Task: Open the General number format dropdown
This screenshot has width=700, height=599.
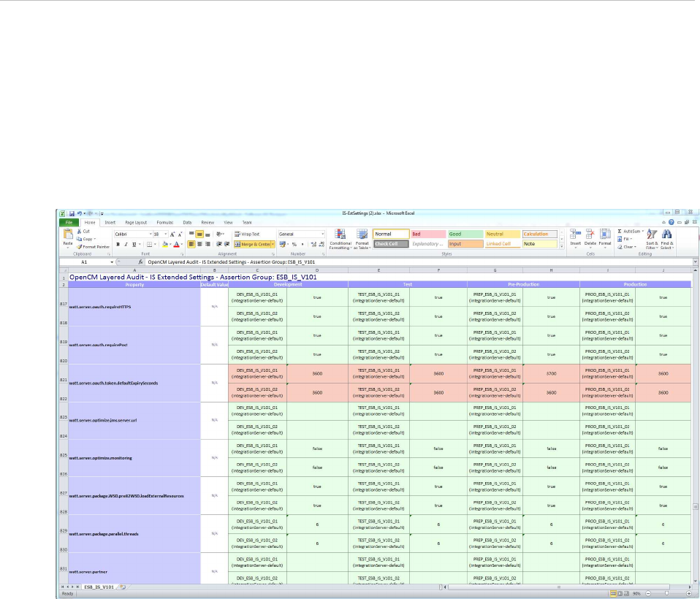Action: coord(323,234)
